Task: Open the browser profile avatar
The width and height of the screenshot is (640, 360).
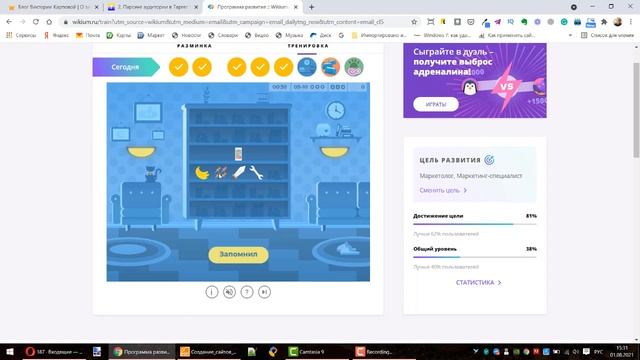Action: point(618,22)
